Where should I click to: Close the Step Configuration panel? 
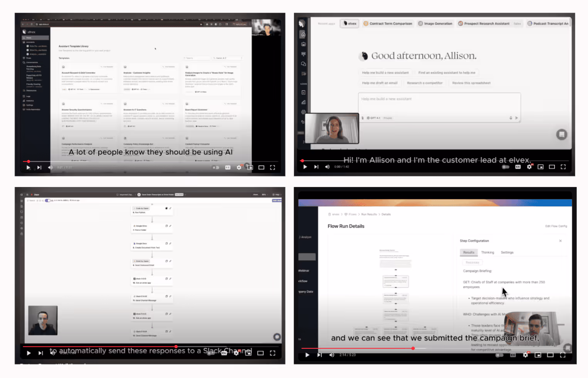click(x=560, y=241)
